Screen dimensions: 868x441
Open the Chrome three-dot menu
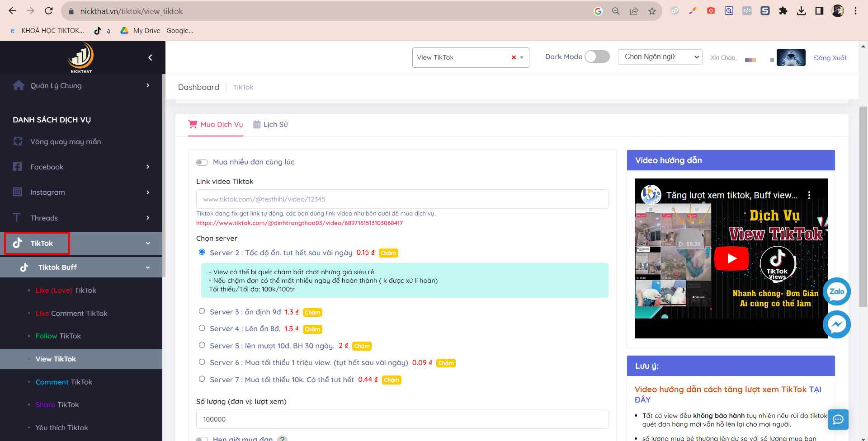(x=855, y=11)
